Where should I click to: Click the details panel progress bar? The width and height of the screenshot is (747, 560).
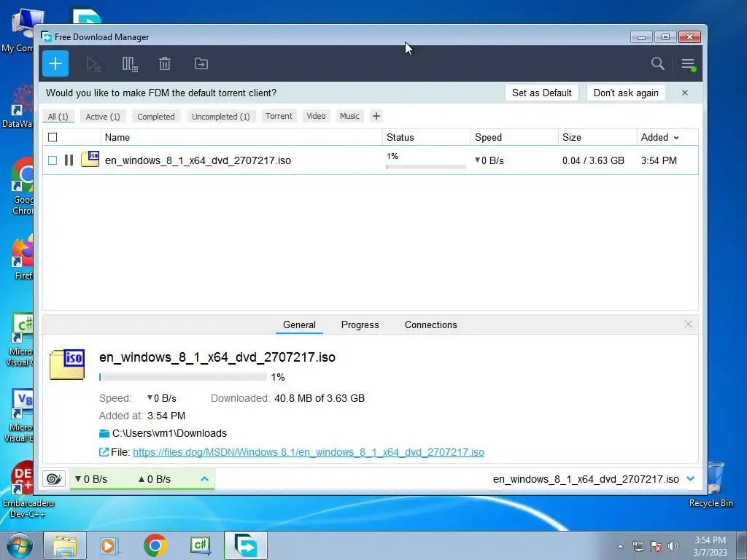[x=183, y=377]
